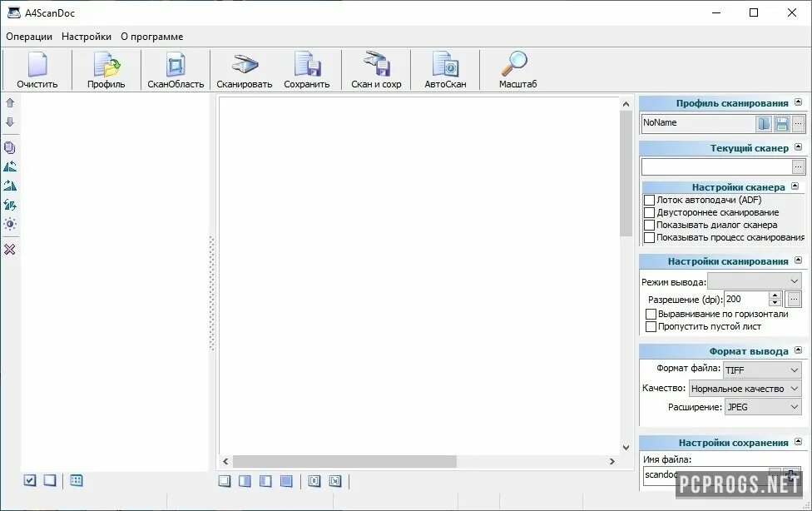This screenshot has height=511, width=812.
Task: Open the Настройки menu
Action: click(87, 37)
